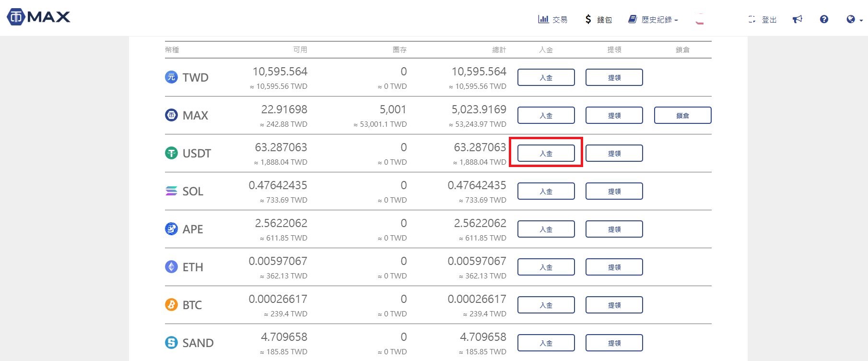The width and height of the screenshot is (868, 361).
Task: Click the TWD coin icon
Action: point(171,77)
